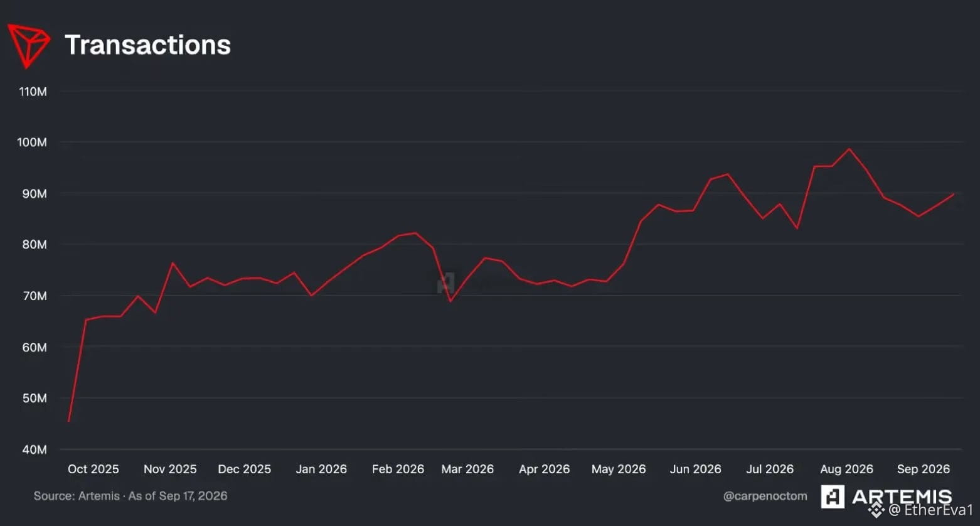980x526 pixels.
Task: Select the Oct 2025 axis label
Action: [x=93, y=469]
